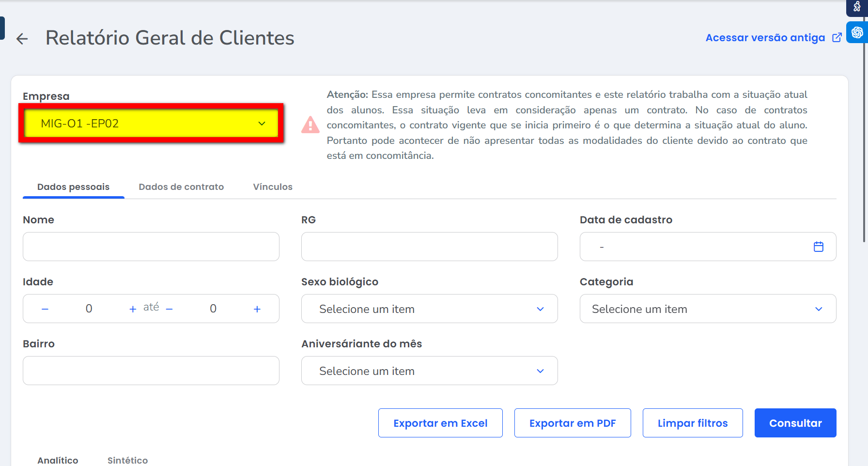The height and width of the screenshot is (466, 868).
Task: Open the Aniversáriante do mês dropdown
Action: (429, 371)
